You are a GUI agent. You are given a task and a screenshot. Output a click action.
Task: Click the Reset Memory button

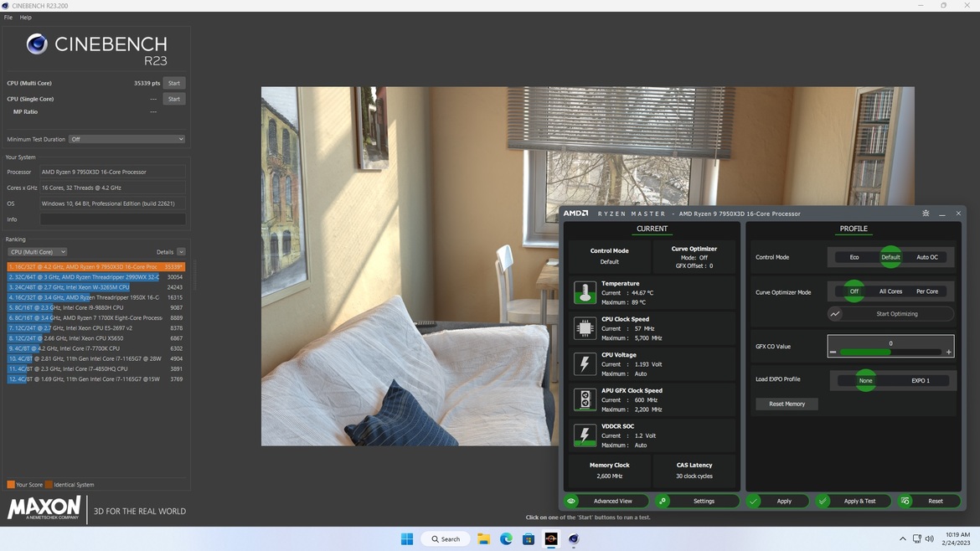[787, 404]
